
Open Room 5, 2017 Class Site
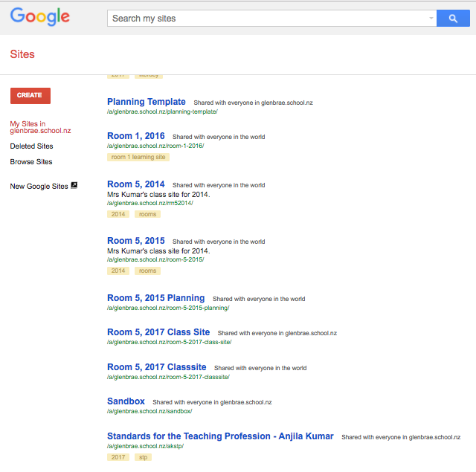click(158, 332)
